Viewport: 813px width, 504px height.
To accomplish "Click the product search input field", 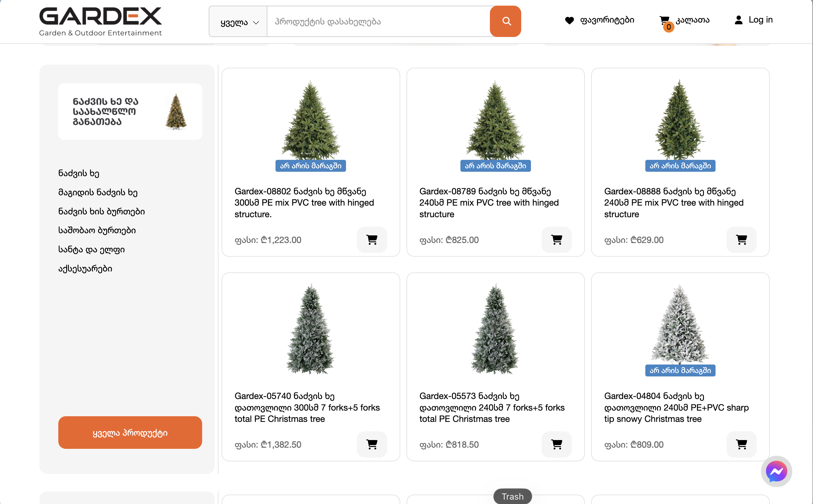I will pyautogui.click(x=378, y=22).
